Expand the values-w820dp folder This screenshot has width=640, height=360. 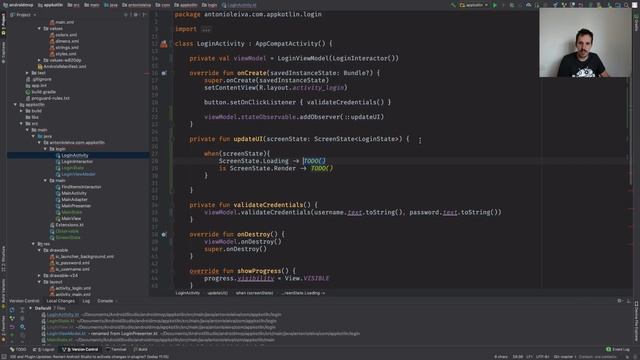39,60
